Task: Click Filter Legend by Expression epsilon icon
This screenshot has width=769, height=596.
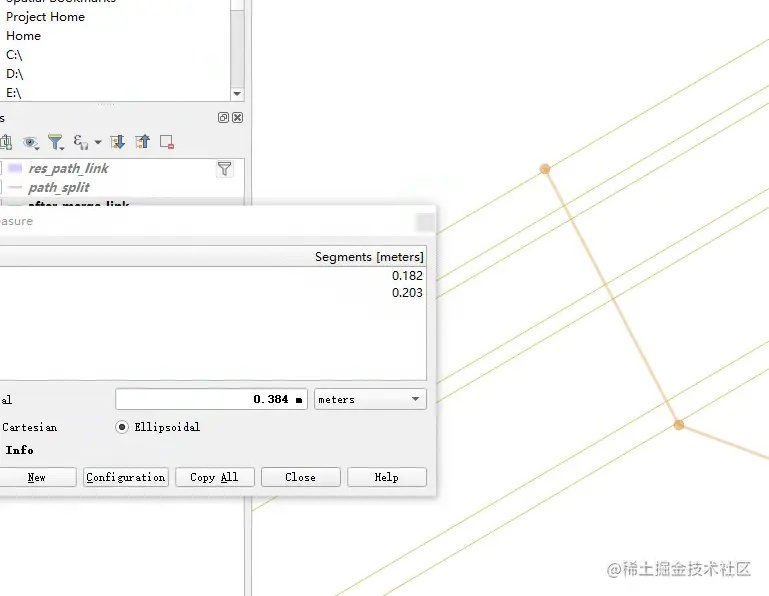Action: [x=81, y=142]
